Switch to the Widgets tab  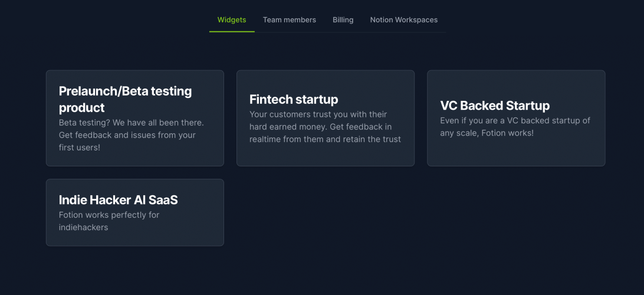[232, 20]
